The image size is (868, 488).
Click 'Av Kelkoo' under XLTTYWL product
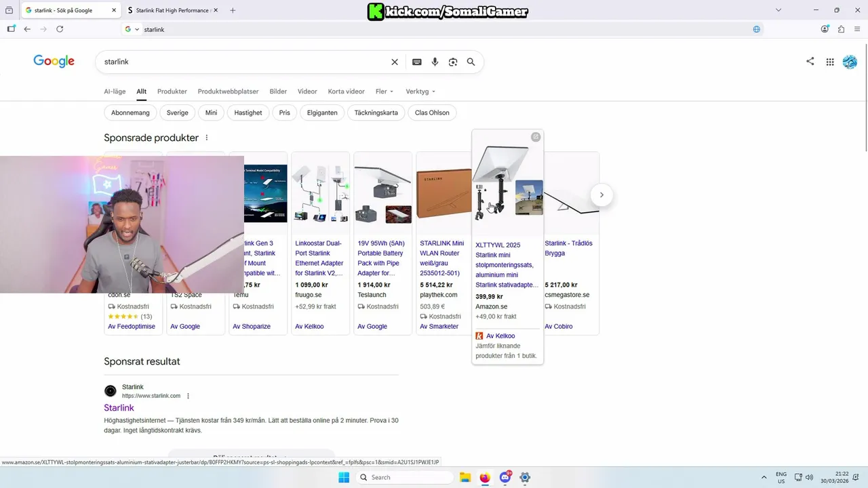[x=500, y=336]
